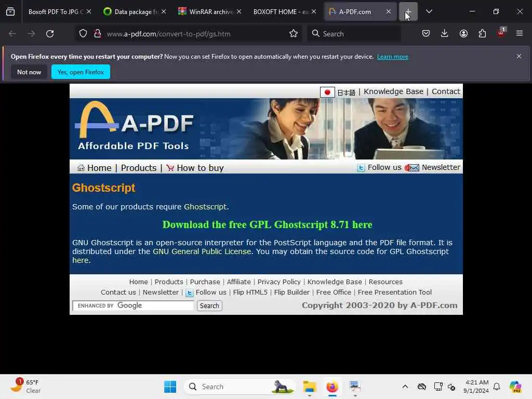Close the Boxoft PDF To JPG tab
532x399 pixels.
pos(88,11)
